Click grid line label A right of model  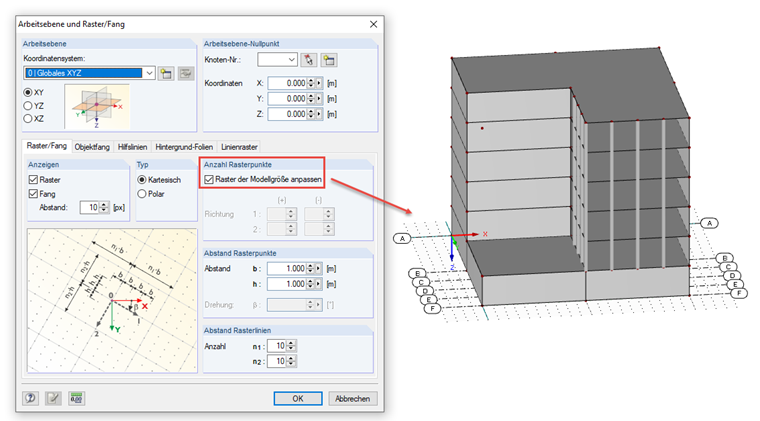pos(710,223)
